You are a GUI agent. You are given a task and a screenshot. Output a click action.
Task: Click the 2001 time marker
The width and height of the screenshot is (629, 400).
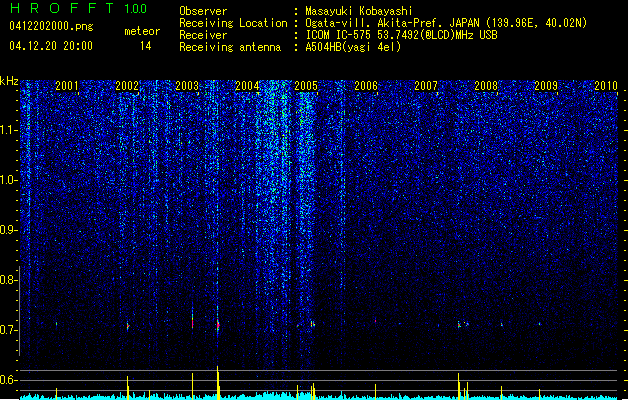click(67, 85)
